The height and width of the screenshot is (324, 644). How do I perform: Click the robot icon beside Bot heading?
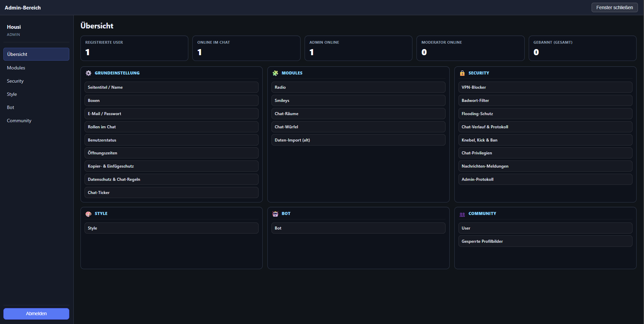(276, 214)
